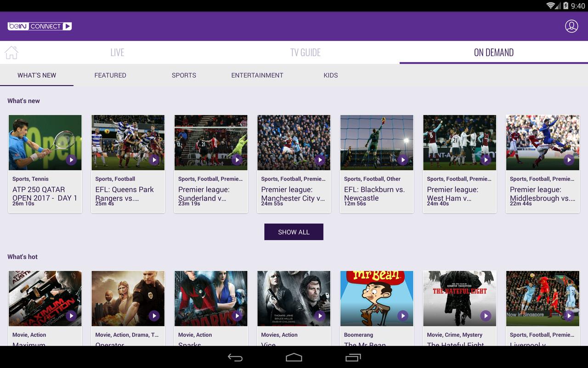Open ATP 250 QATAR OPEN title
The width and height of the screenshot is (588, 368).
pos(45,194)
